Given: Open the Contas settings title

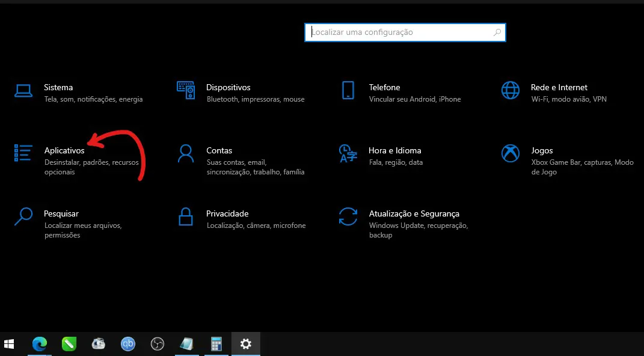Looking at the screenshot, I should pyautogui.click(x=219, y=151).
